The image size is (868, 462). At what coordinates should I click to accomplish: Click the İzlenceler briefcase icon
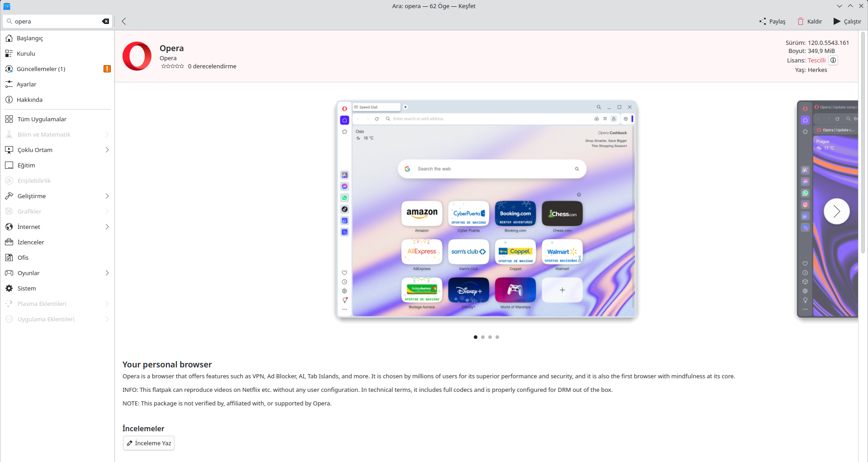coord(9,242)
